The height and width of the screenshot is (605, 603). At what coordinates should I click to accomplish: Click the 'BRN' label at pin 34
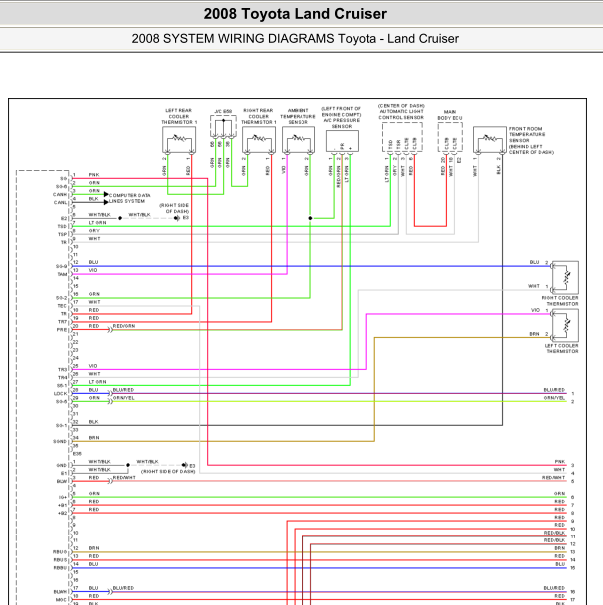click(94, 438)
